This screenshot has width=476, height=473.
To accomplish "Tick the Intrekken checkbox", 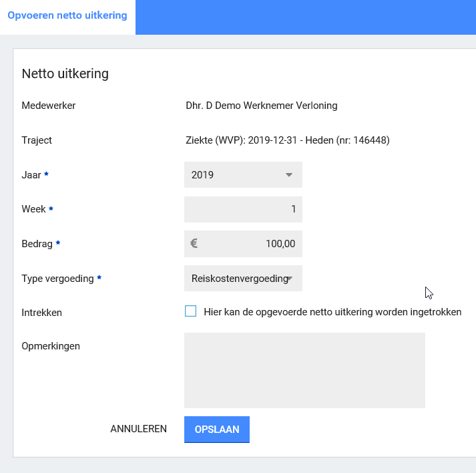I will click(x=191, y=311).
